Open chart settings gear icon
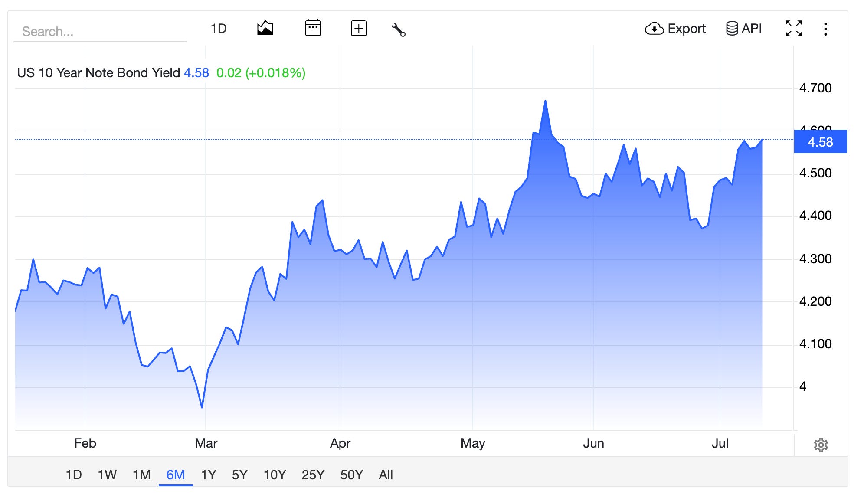Viewport: 864px width, 504px height. 821,445
